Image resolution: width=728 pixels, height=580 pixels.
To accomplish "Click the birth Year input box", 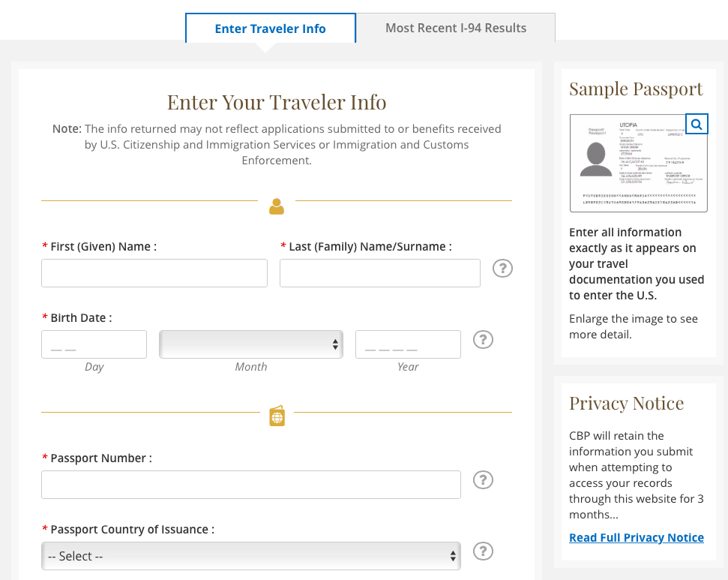I will [408, 344].
